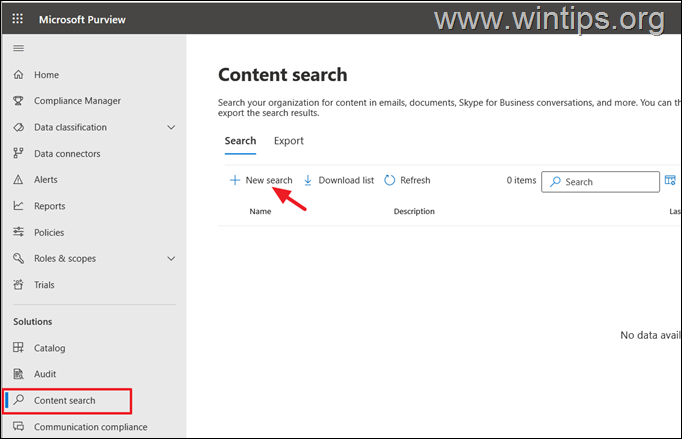Viewport: 682px width, 439px height.
Task: Click the Home house icon
Action: (x=18, y=75)
